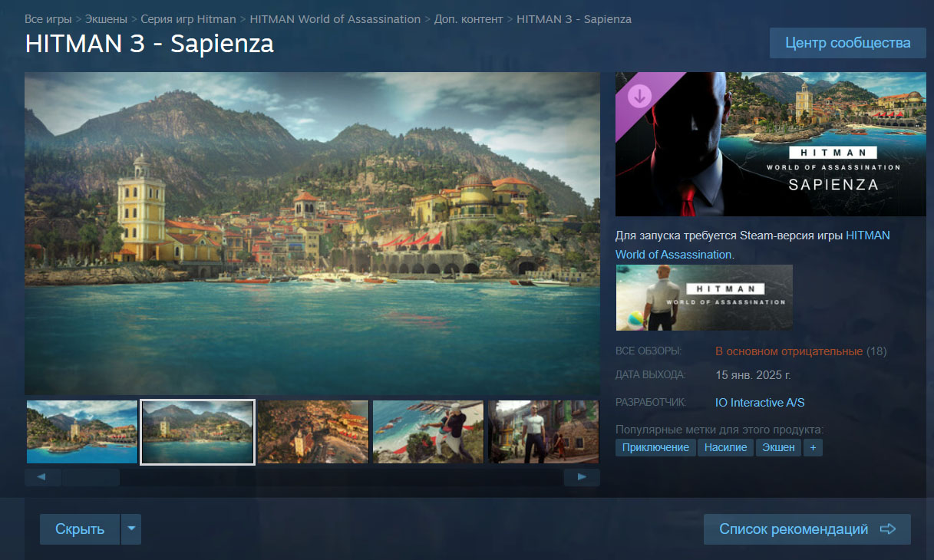This screenshot has width=934, height=560.
Task: Select the Насилие tag
Action: click(725, 447)
